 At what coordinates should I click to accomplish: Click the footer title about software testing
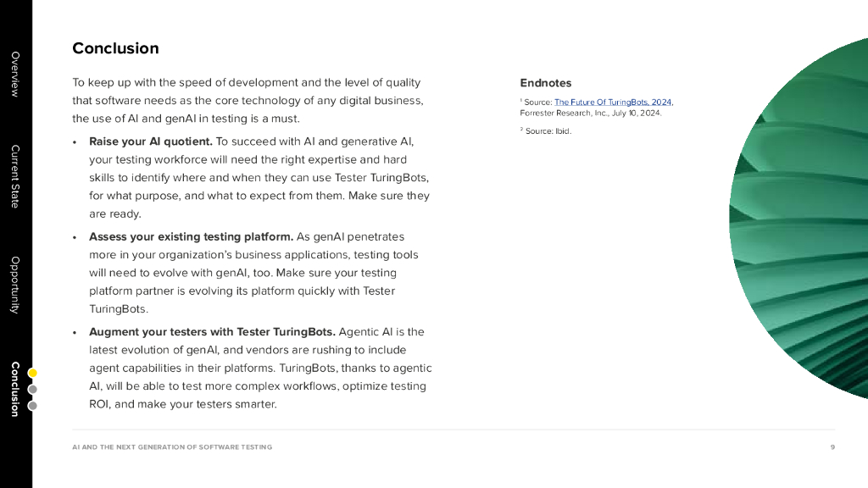[172, 447]
